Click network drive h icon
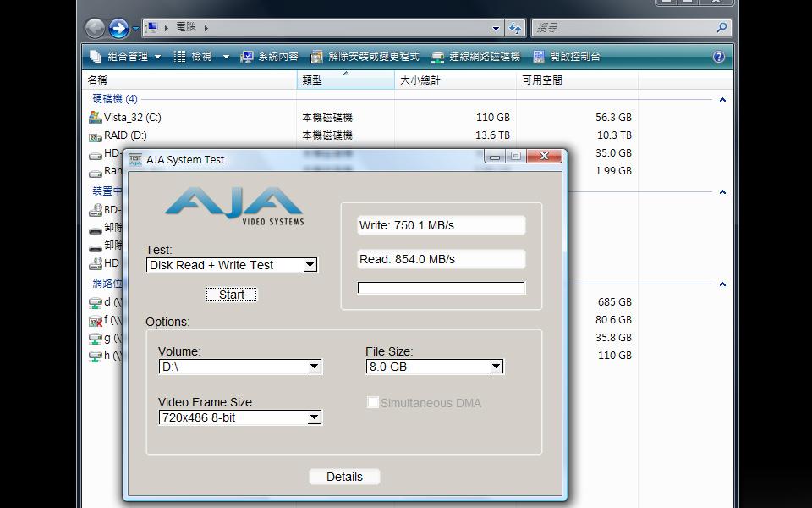 (x=96, y=356)
